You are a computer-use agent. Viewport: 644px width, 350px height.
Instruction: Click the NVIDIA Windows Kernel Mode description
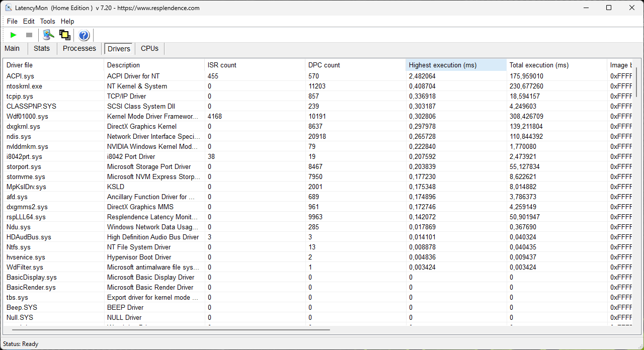pyautogui.click(x=153, y=146)
